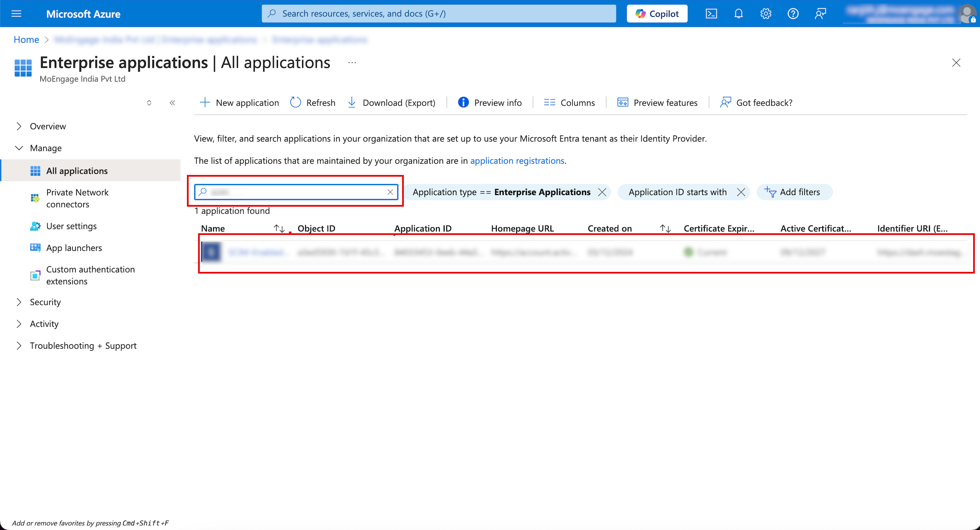Click the Help question mark icon
The height and width of the screenshot is (530, 980).
click(x=793, y=14)
